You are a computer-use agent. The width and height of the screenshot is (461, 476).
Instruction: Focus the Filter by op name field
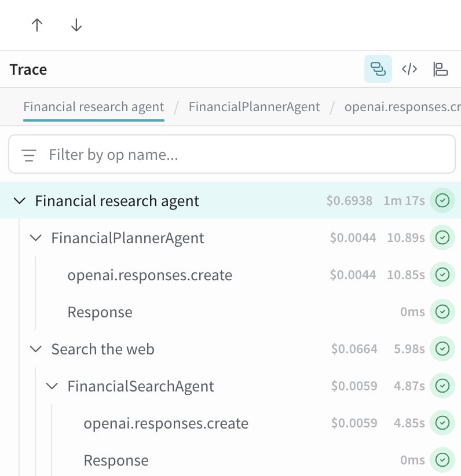(x=232, y=155)
